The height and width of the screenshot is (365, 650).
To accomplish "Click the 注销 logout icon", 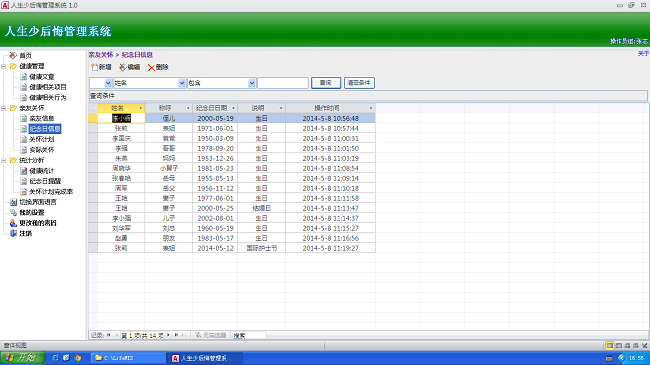I will 13,234.
